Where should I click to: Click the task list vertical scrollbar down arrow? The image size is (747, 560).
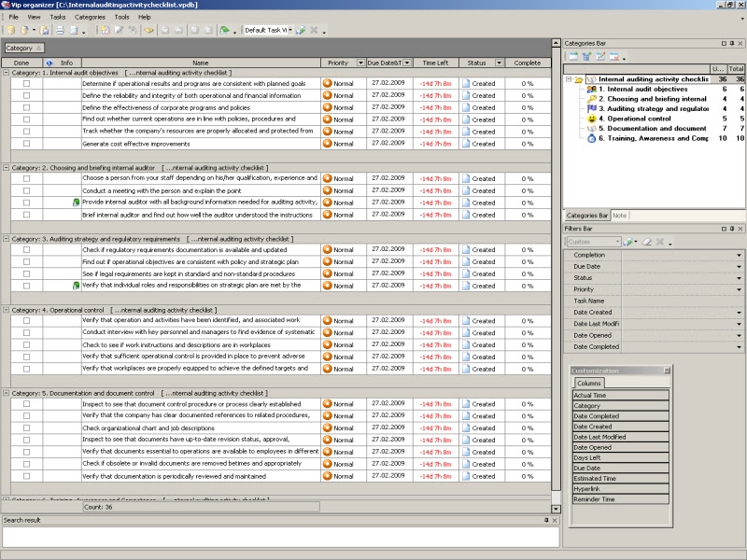[x=556, y=509]
